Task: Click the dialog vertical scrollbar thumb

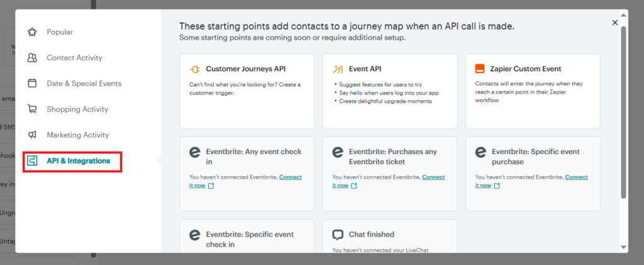Action: tap(623, 112)
